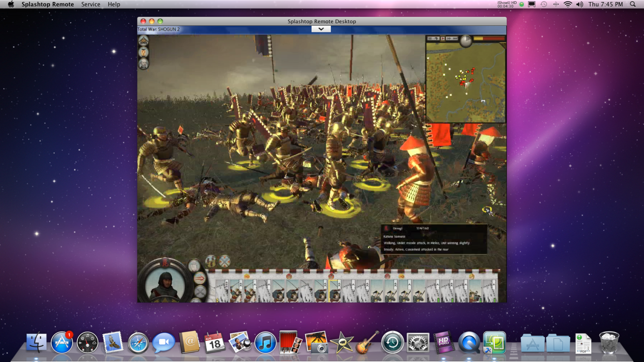Open the Service menu
The height and width of the screenshot is (362, 644).
click(91, 4)
